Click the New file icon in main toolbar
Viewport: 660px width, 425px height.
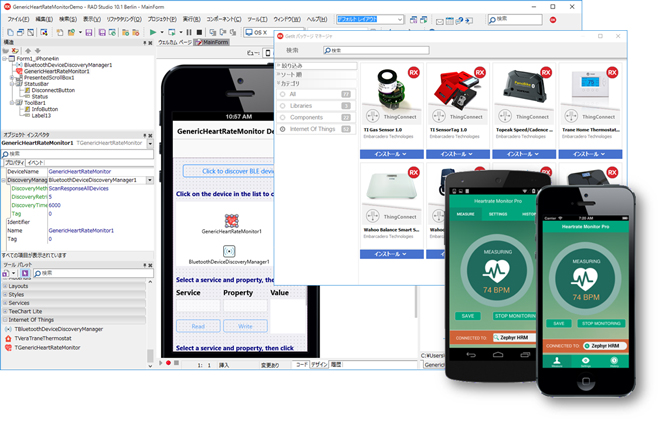click(10, 32)
